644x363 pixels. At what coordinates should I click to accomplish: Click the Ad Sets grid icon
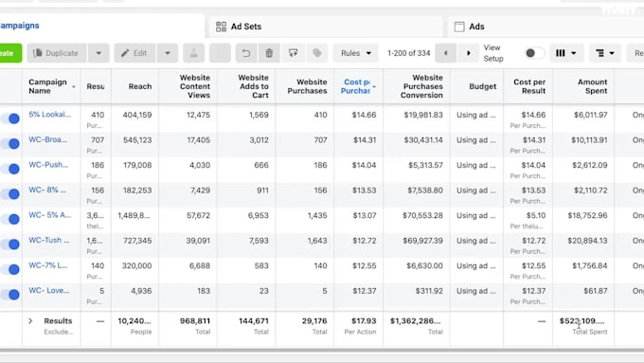[x=221, y=27]
